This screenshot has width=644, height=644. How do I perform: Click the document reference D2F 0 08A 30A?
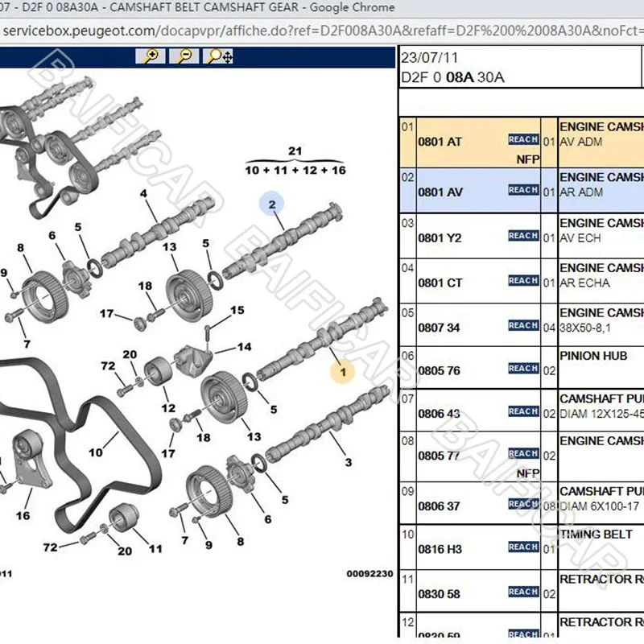tap(452, 77)
